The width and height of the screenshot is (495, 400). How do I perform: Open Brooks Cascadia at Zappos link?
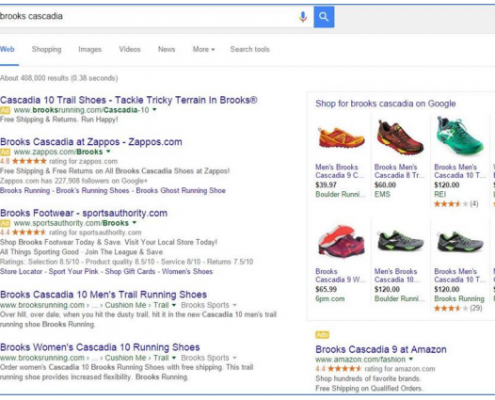pyautogui.click(x=91, y=142)
